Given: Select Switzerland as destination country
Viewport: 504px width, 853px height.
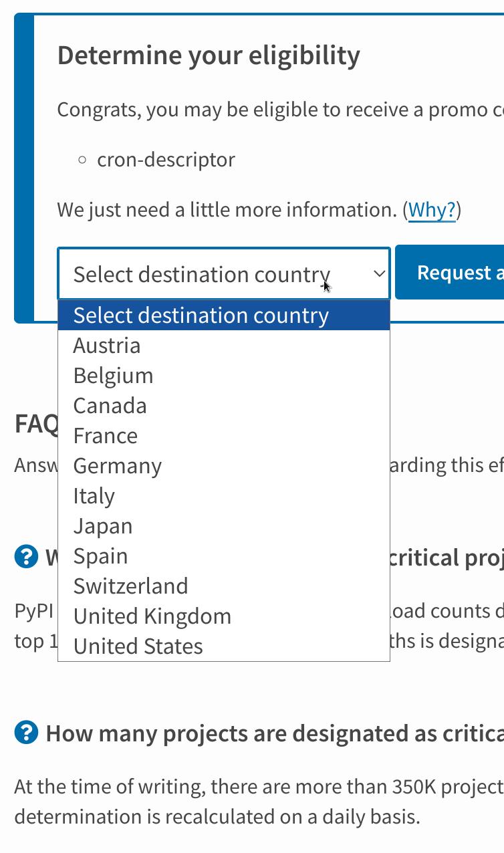Looking at the screenshot, I should 224,586.
